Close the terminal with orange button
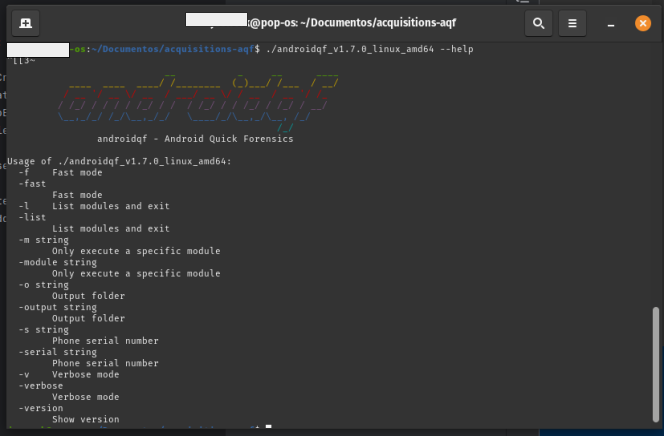Image resolution: width=664 pixels, height=436 pixels. click(x=640, y=22)
